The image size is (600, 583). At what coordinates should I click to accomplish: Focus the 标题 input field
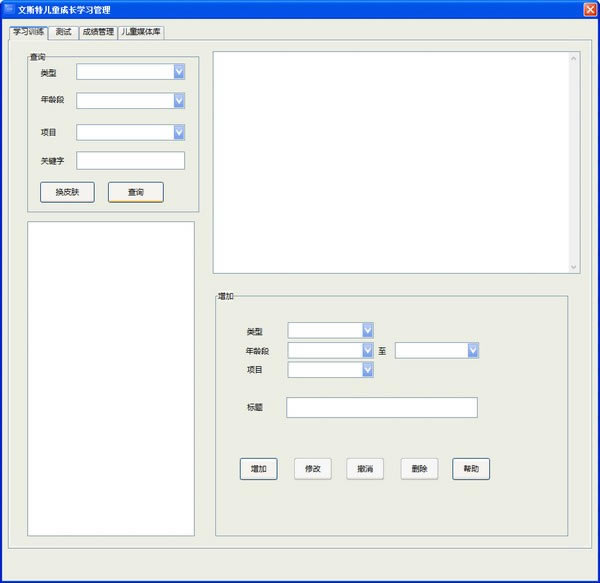click(381, 407)
